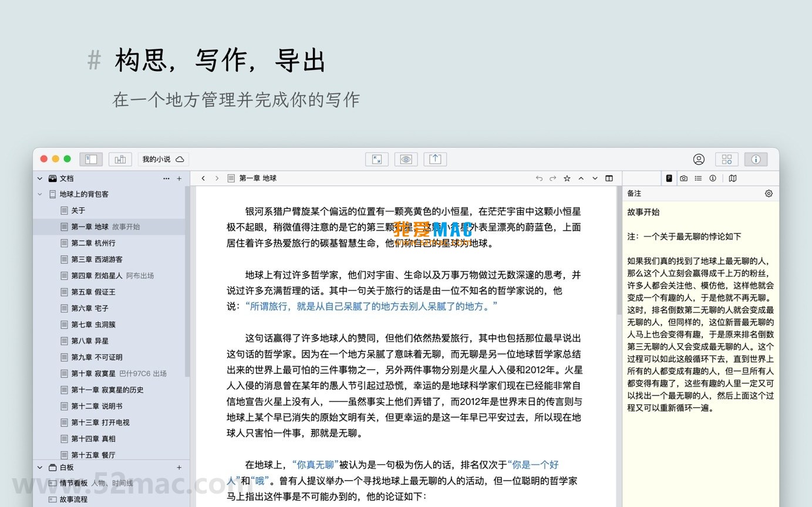Click the writing statistics bar-chart icon
The image size is (812, 507).
120,159
